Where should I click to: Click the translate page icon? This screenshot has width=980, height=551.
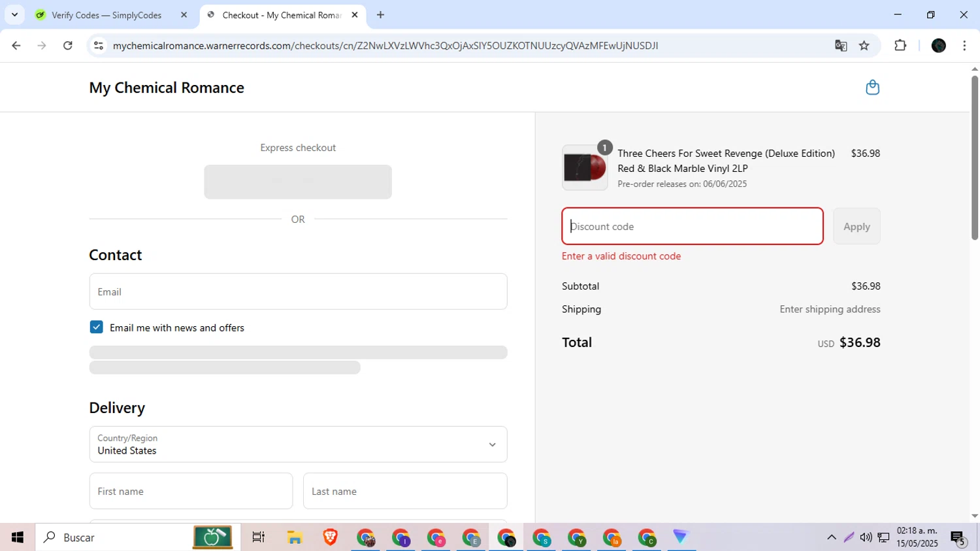(841, 46)
